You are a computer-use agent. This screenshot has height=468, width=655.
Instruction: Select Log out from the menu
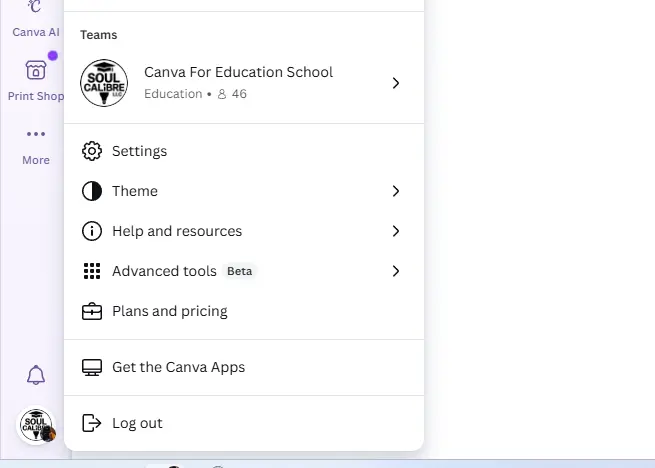click(x=244, y=423)
